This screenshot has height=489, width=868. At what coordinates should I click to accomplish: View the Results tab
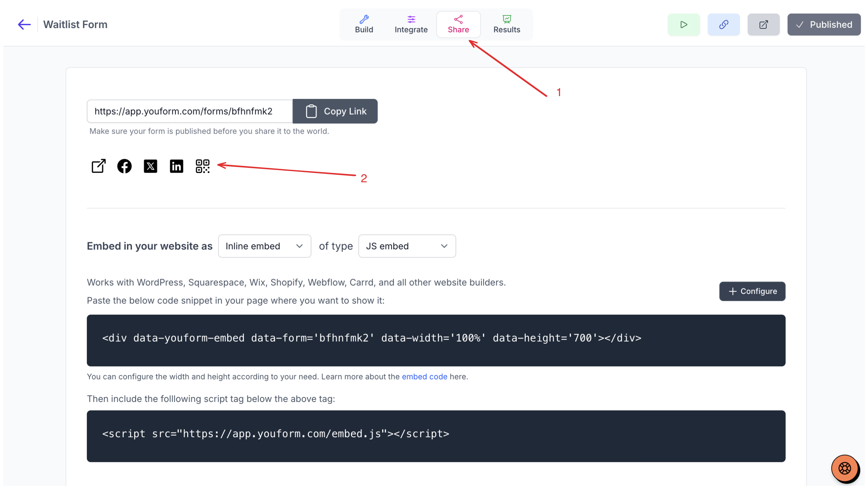[x=507, y=25]
